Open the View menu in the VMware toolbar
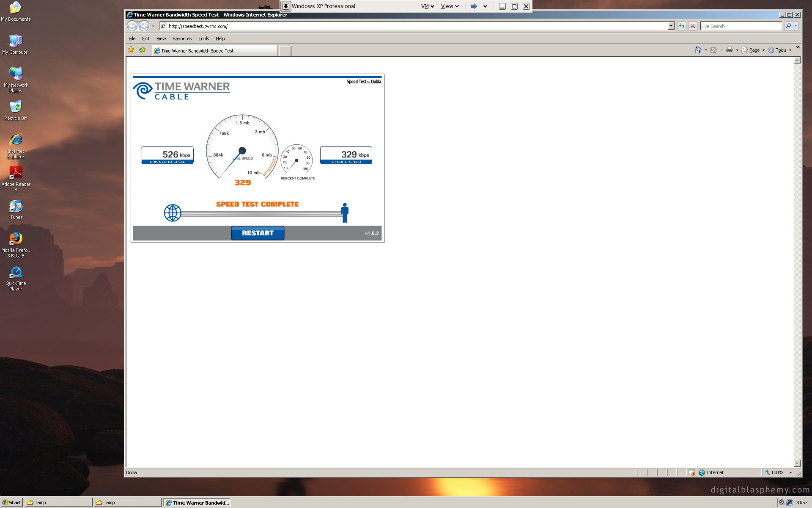 pyautogui.click(x=450, y=6)
